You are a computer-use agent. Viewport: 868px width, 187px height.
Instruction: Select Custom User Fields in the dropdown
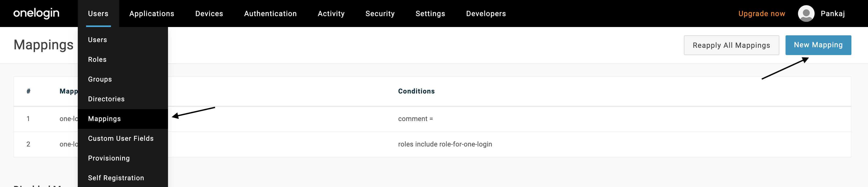pyautogui.click(x=123, y=138)
